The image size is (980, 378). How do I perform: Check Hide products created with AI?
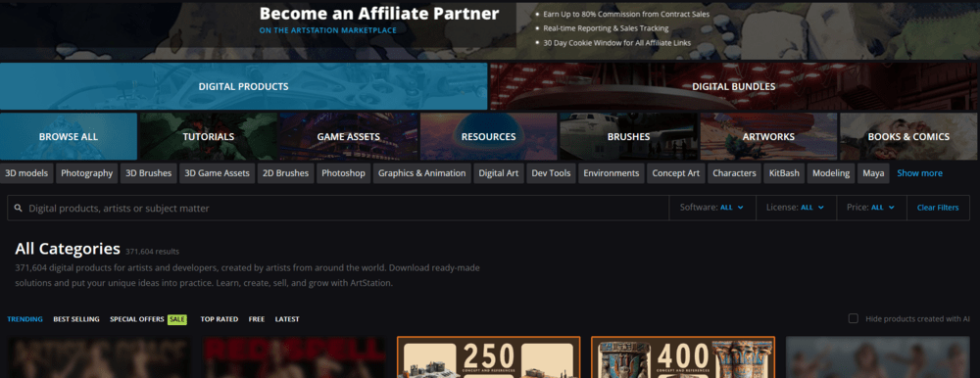854,318
